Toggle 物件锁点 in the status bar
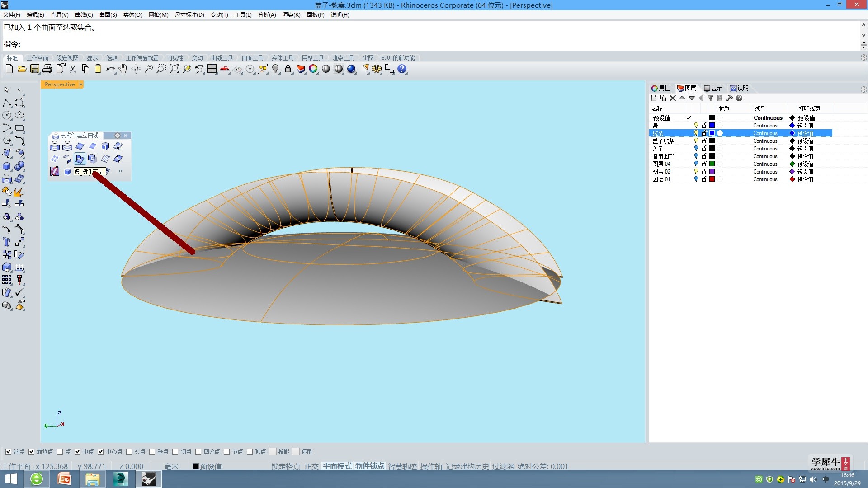868x488 pixels. (x=369, y=466)
